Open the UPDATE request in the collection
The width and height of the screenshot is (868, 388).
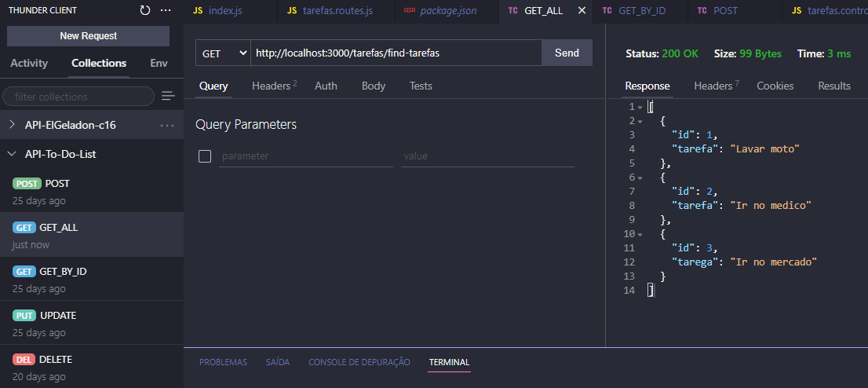point(92,323)
